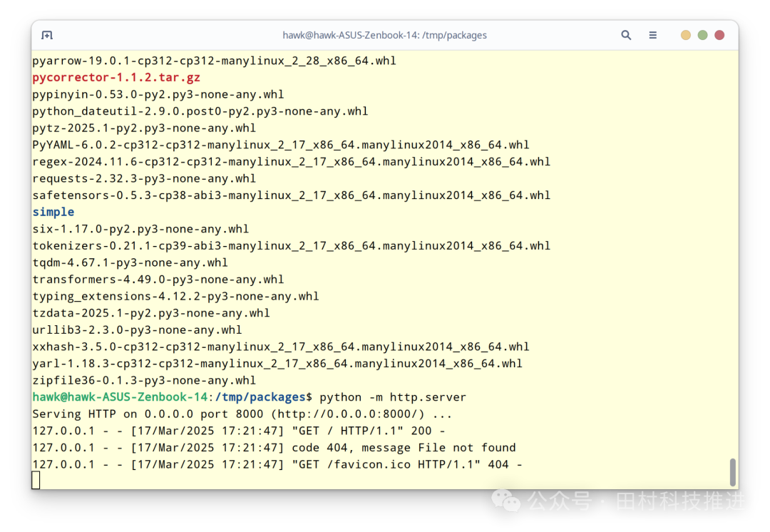Activate the terminal search magnifier
Viewport: 770px width, 532px height.
coord(626,34)
